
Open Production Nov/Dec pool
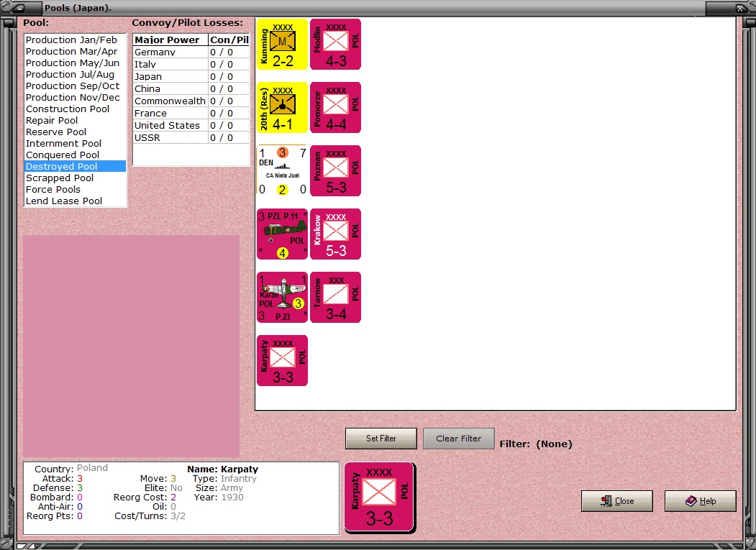pos(76,97)
